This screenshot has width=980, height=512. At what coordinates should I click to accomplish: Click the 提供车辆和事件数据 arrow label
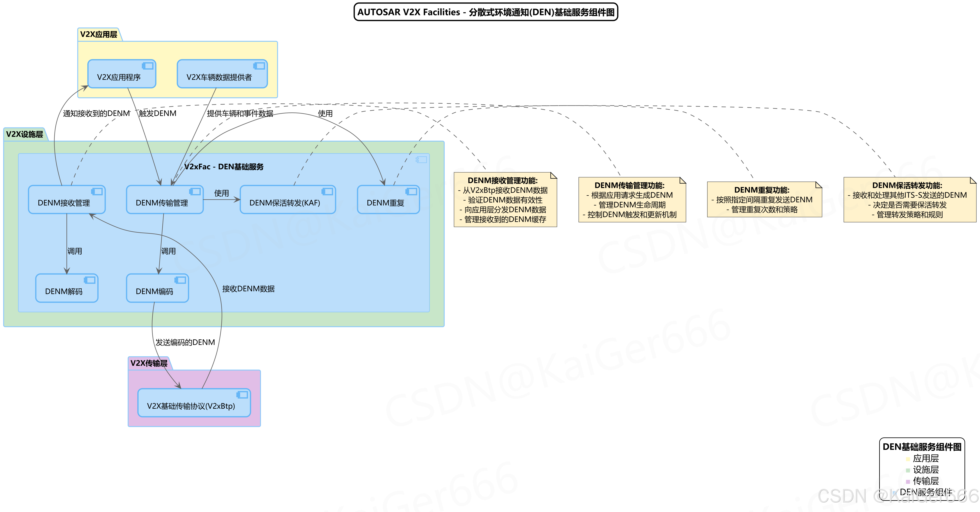coord(240,113)
